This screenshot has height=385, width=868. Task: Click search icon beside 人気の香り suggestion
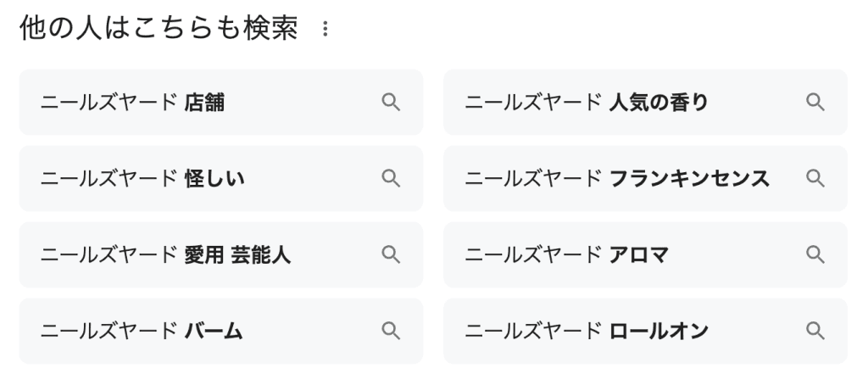click(x=815, y=103)
